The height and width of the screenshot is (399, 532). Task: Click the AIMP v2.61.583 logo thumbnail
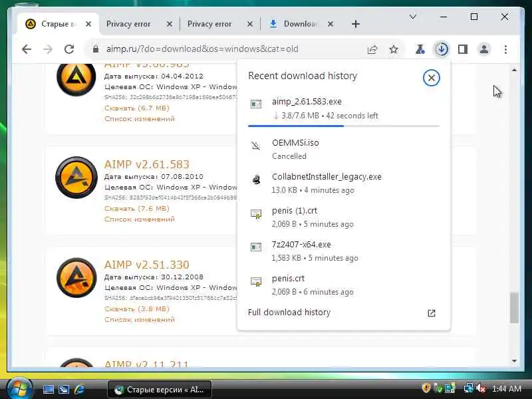coord(76,178)
